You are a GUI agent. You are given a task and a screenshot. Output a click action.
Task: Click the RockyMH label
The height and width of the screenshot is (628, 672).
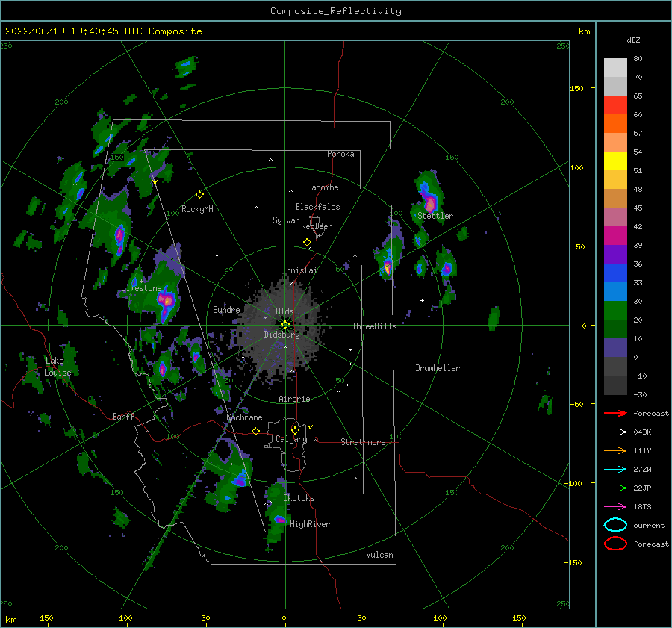click(x=197, y=209)
